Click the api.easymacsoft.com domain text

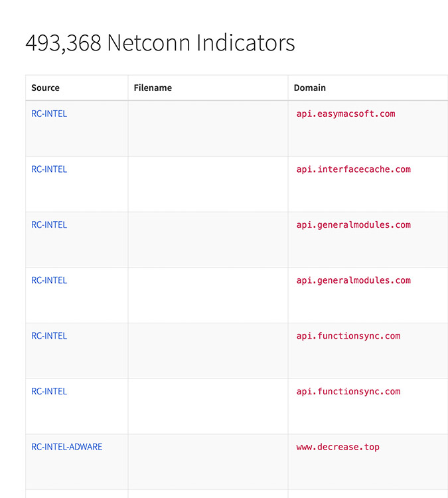[x=345, y=114]
